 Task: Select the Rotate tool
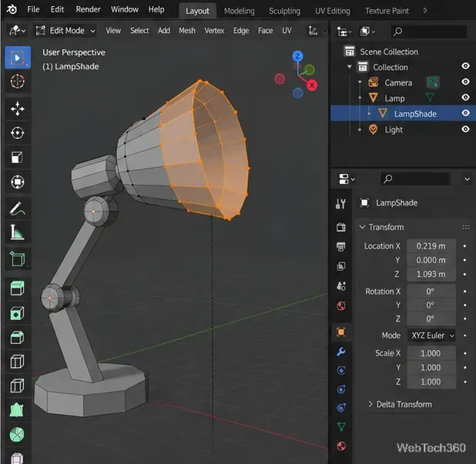coord(18,133)
